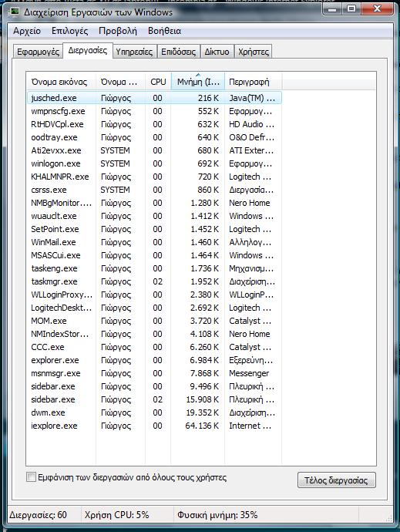
Task: Click the 64.136 K memory value
Action: click(202, 426)
